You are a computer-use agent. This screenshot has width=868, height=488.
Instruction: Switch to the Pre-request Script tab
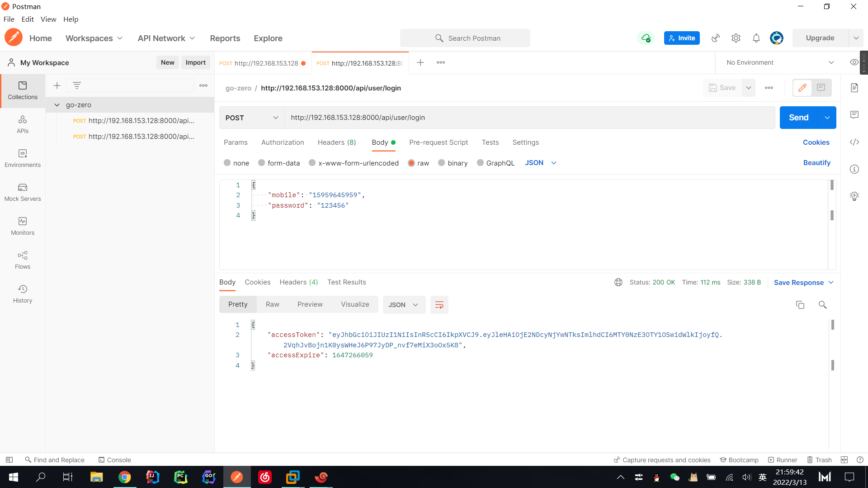coord(439,142)
